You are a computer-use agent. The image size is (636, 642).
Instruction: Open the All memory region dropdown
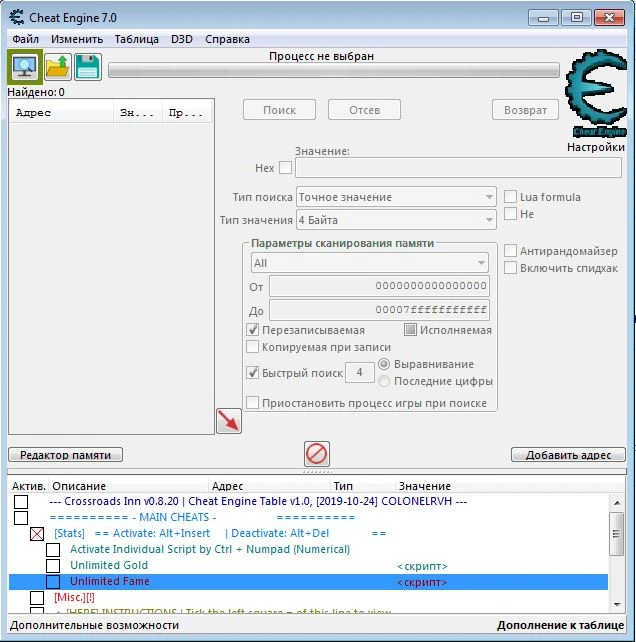click(x=369, y=263)
